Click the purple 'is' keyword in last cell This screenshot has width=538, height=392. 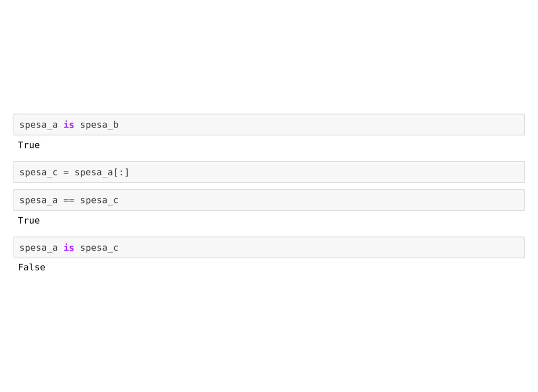coord(69,247)
